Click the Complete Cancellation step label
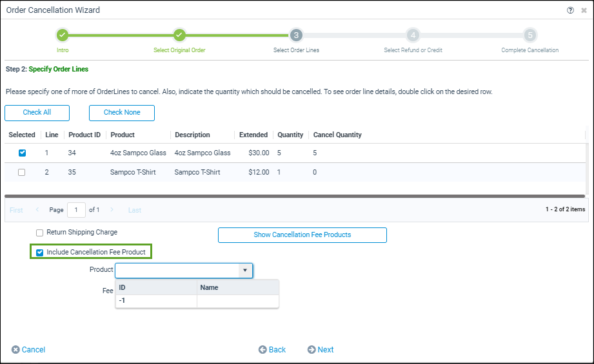Screen dimensions: 594x364 (530, 50)
